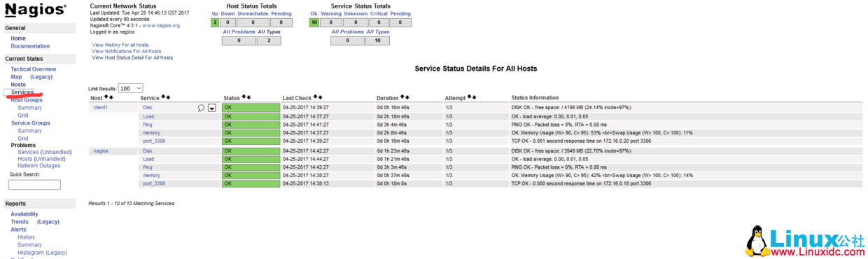Open Alerts History
This screenshot has width=868, height=259.
click(x=26, y=237)
